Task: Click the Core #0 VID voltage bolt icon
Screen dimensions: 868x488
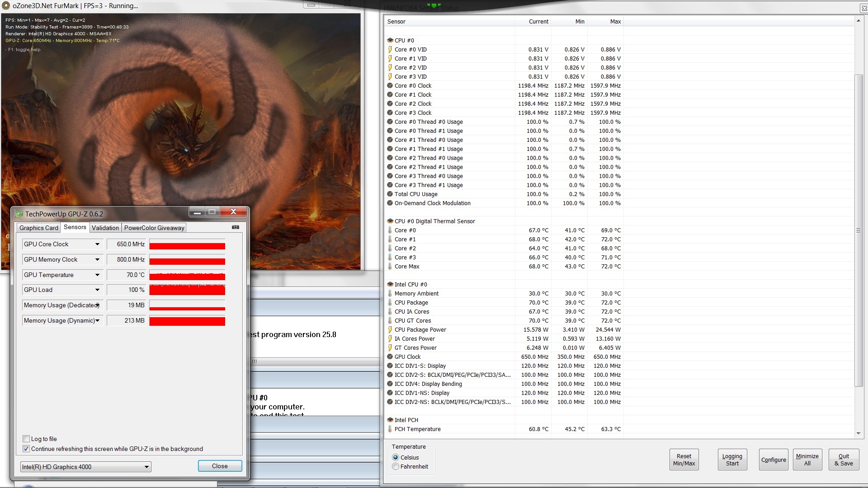Action: click(390, 49)
